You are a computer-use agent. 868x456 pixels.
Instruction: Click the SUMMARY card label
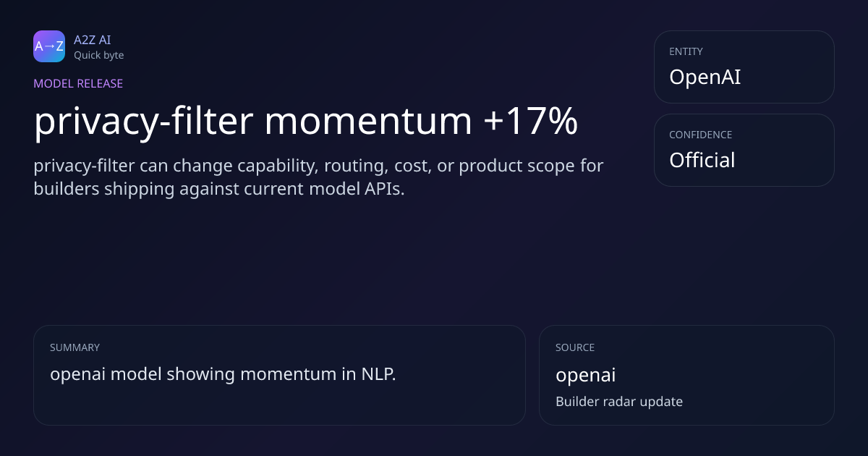tap(75, 347)
